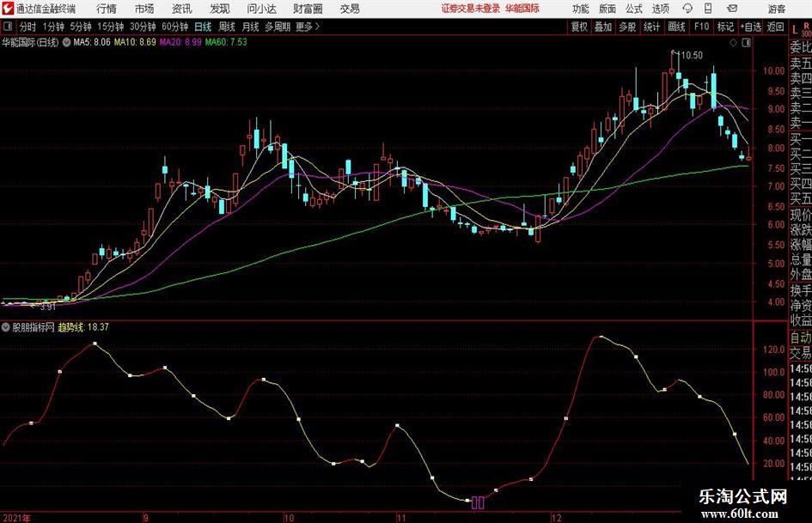Viewport: 812px width, 523px height.
Task: Switch to 60分钟 period
Action: tap(175, 27)
